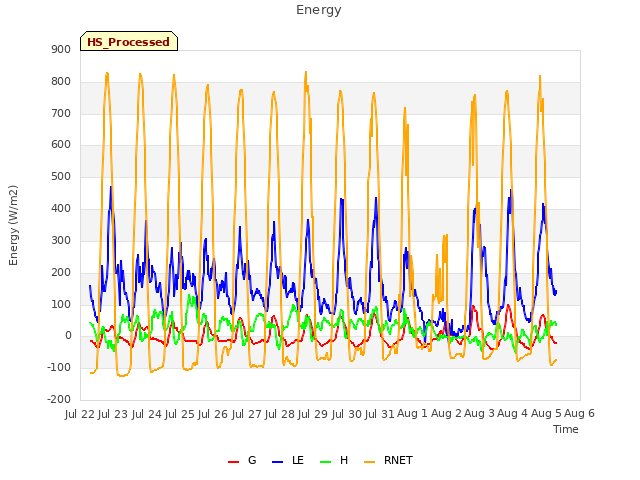The image size is (640, 480).
Task: Click the H legend label
Action: 344,460
